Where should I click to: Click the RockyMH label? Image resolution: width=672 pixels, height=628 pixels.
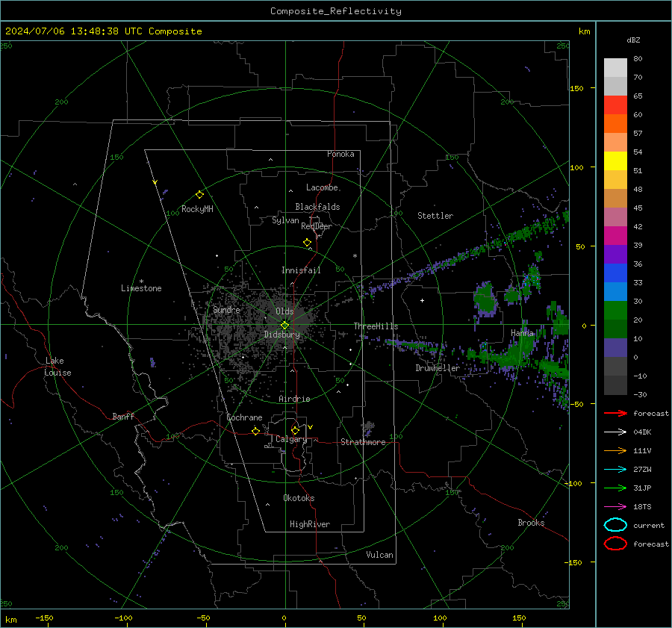197,209
